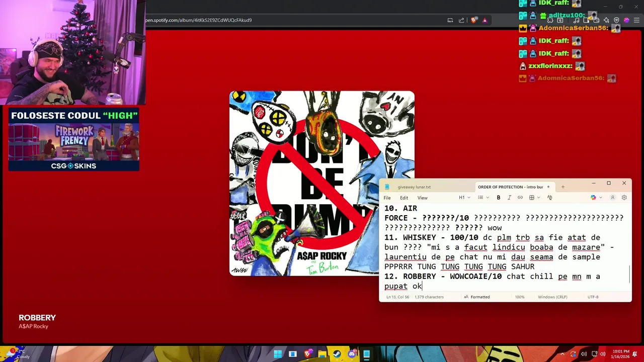Click the Notepad vertical scrollbar thumb
The width and height of the screenshot is (644, 362).
pos(629,275)
